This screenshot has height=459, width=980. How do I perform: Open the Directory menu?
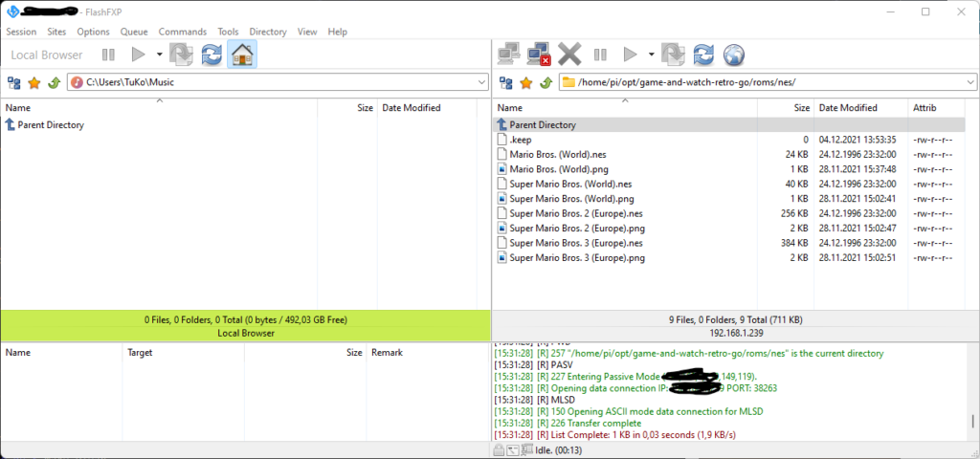pyautogui.click(x=268, y=32)
